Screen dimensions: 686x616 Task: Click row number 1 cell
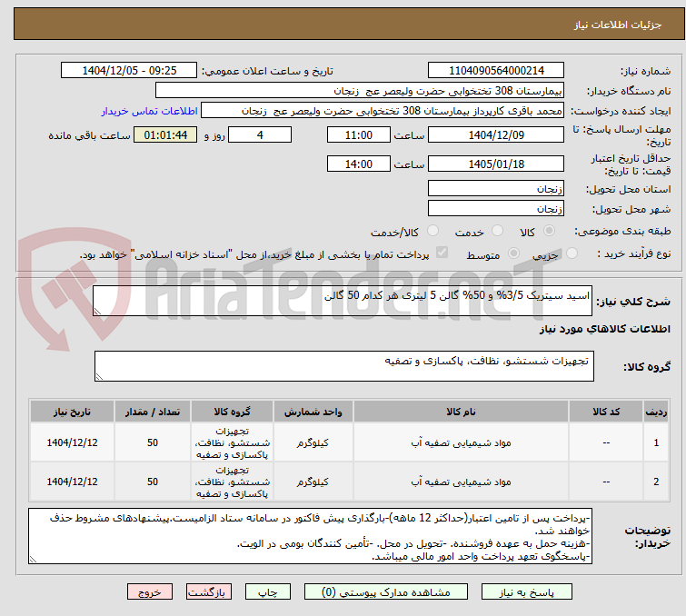(656, 442)
